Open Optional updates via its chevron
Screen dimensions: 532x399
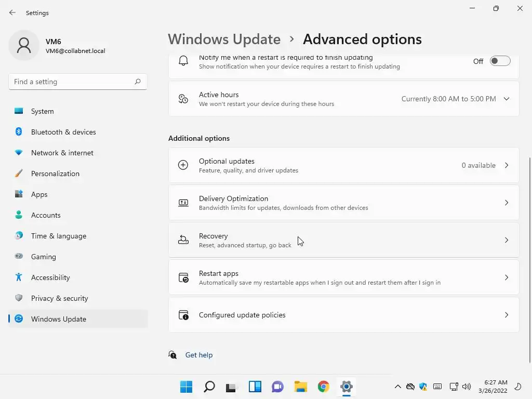pyautogui.click(x=507, y=165)
